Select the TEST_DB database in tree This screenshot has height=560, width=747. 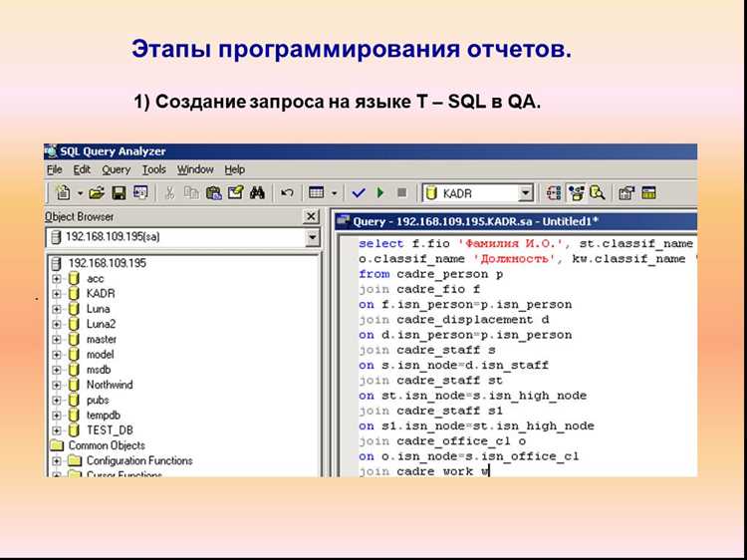[110, 430]
